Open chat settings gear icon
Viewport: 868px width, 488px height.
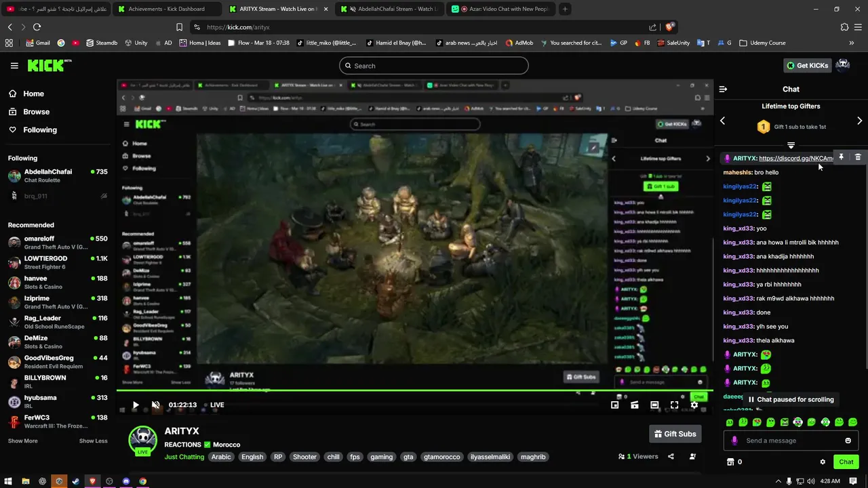823,462
